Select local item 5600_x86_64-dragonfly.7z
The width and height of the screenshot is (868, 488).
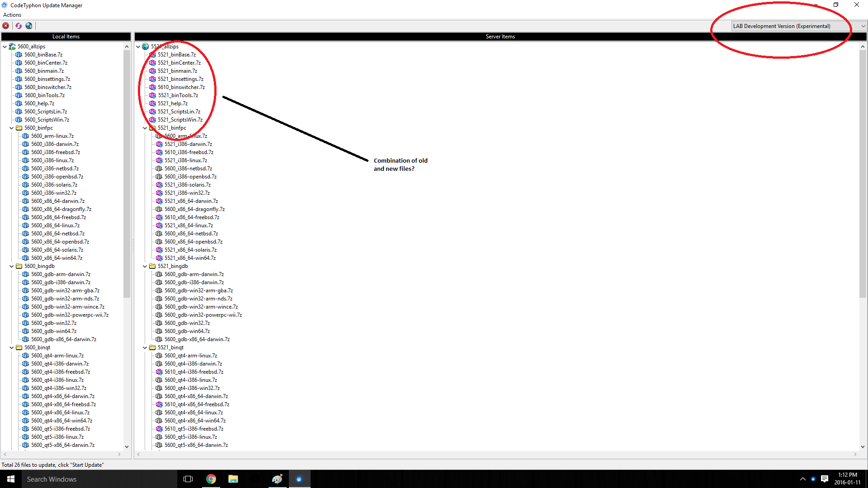[x=61, y=209]
